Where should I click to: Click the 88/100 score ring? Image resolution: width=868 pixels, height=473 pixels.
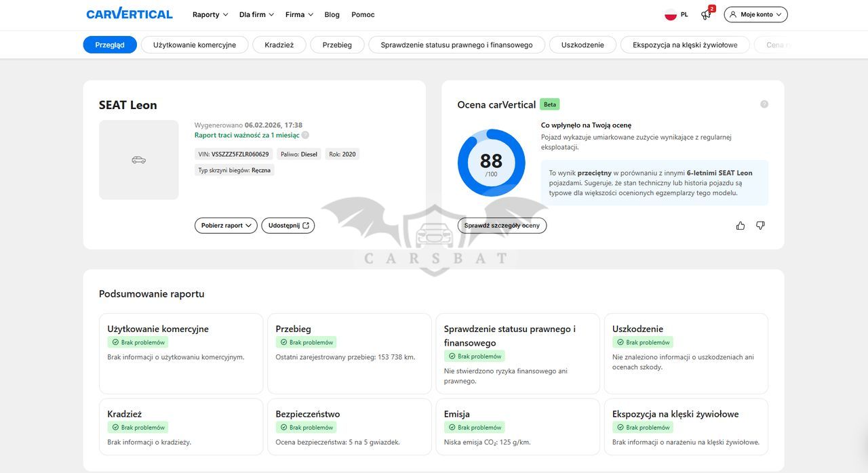tap(491, 163)
